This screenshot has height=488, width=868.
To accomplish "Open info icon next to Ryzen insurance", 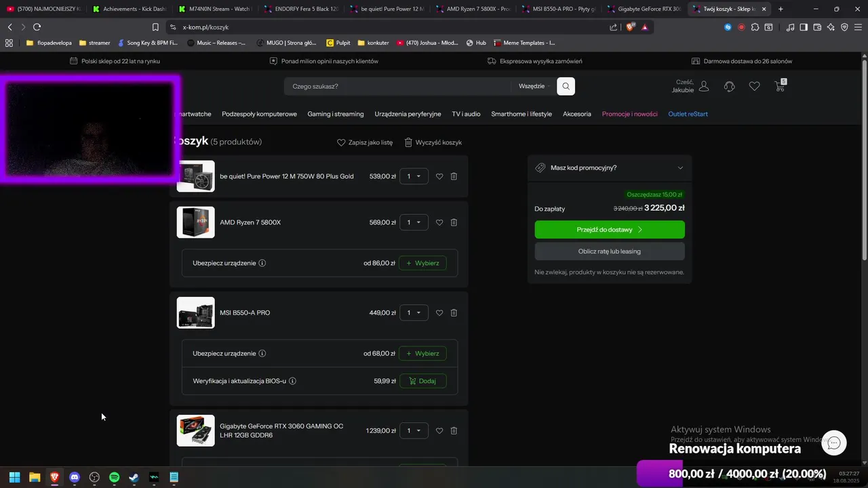I will [x=262, y=263].
